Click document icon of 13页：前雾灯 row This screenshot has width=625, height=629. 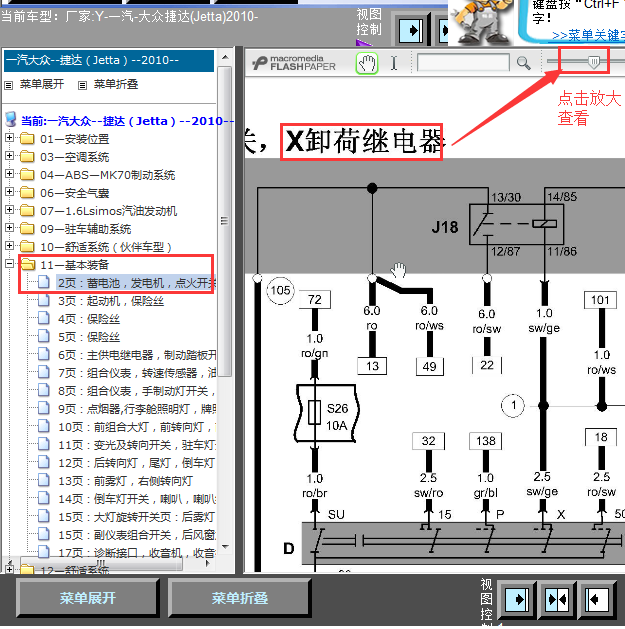click(x=43, y=480)
